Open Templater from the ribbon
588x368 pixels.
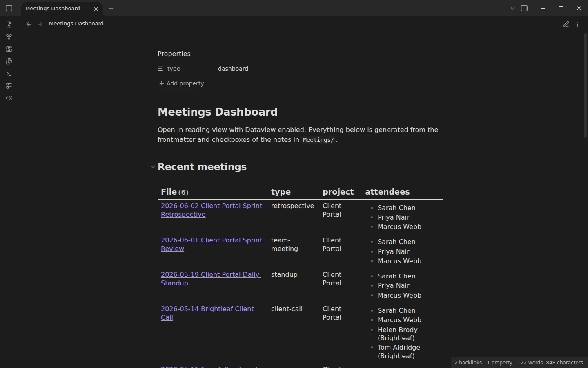9,98
